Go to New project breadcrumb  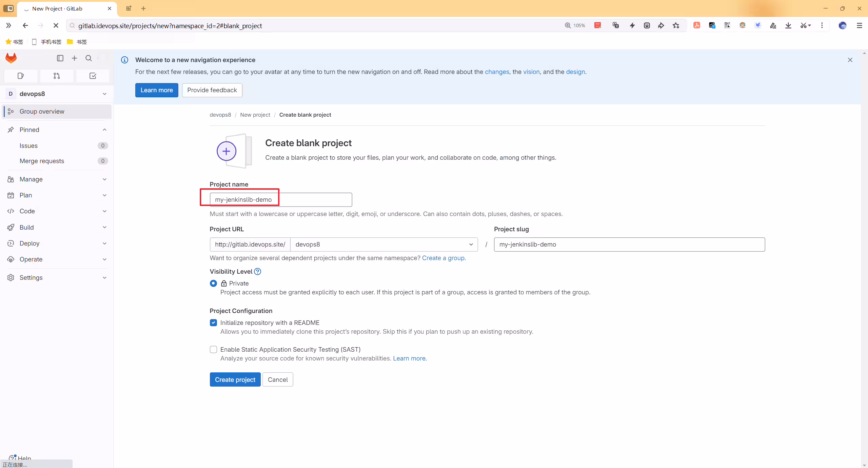pos(255,115)
